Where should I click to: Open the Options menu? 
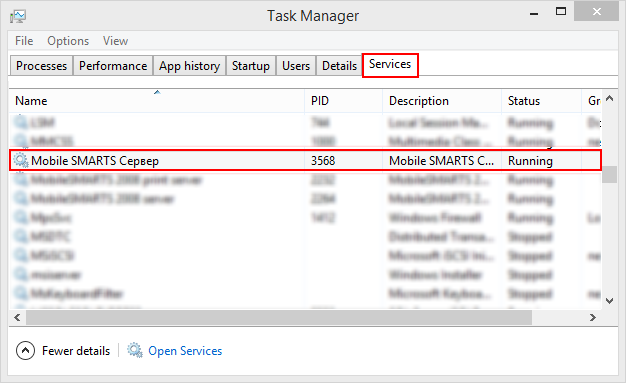68,41
